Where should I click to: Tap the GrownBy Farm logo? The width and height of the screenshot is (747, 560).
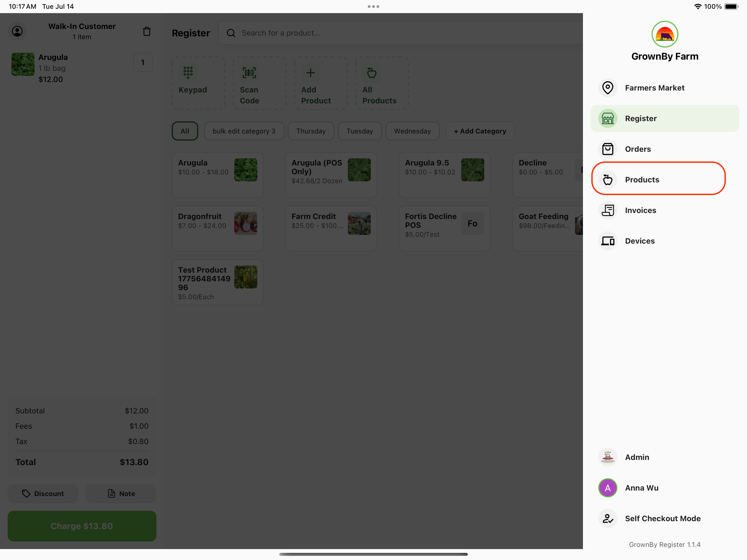point(664,34)
